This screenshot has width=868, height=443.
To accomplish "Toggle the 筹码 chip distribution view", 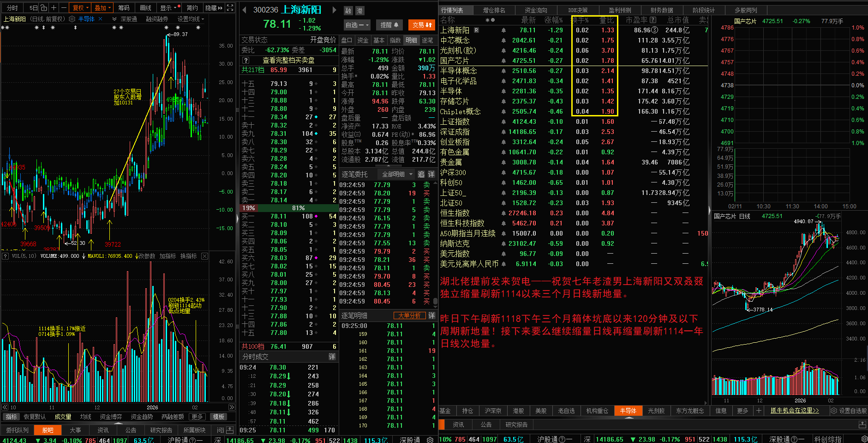I will click(124, 7).
